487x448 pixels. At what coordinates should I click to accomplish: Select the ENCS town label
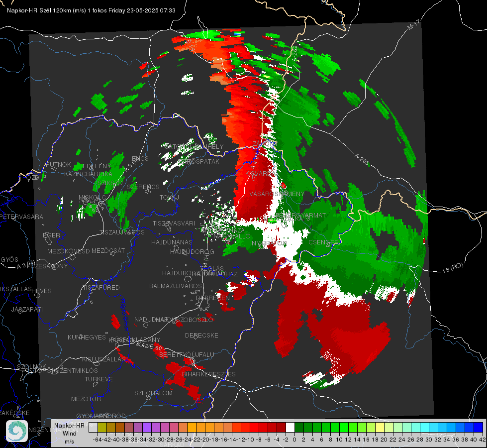click(140, 159)
